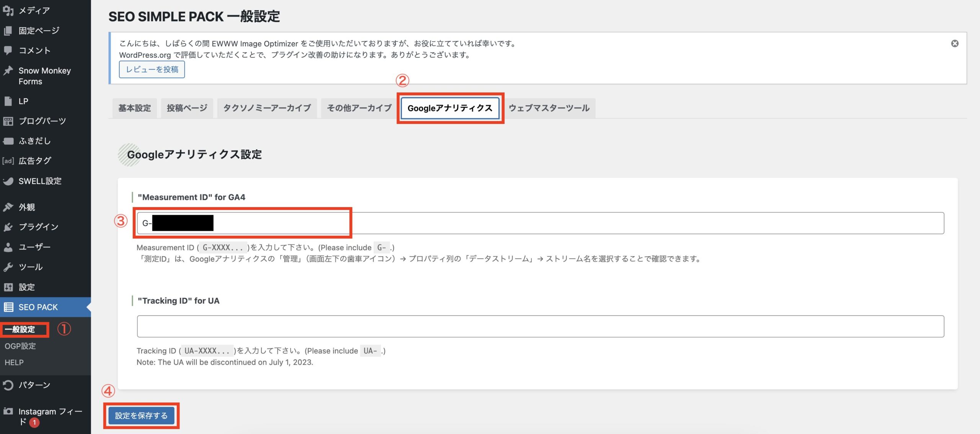Open the ユーザー menu

pos(46,247)
